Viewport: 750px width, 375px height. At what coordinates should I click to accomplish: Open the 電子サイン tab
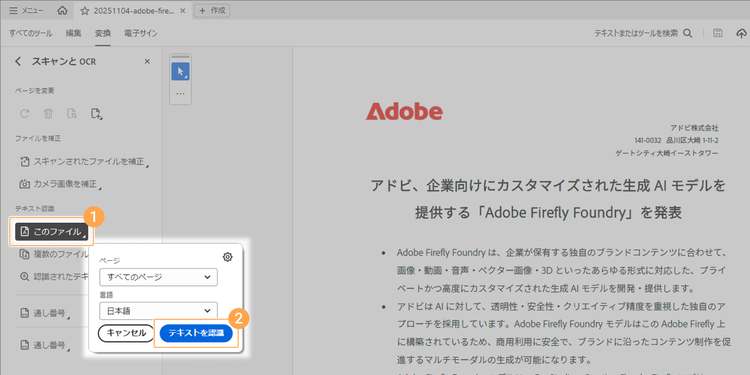click(141, 33)
